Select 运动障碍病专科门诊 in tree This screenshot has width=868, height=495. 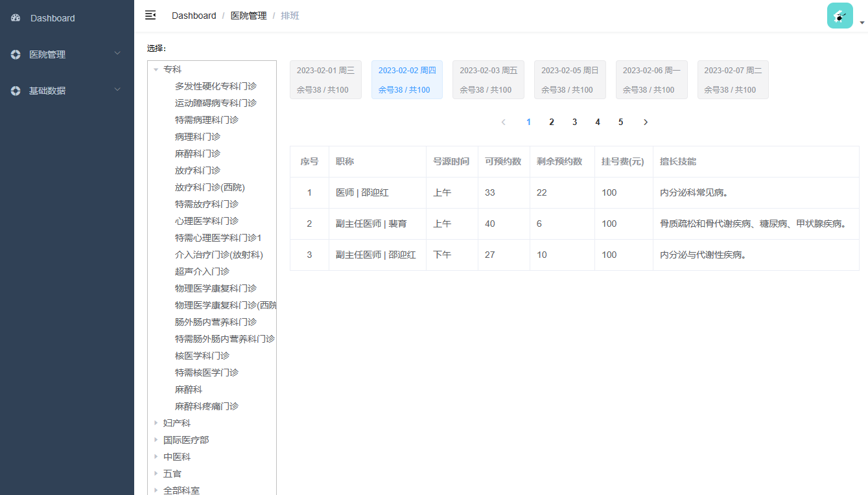click(x=216, y=103)
